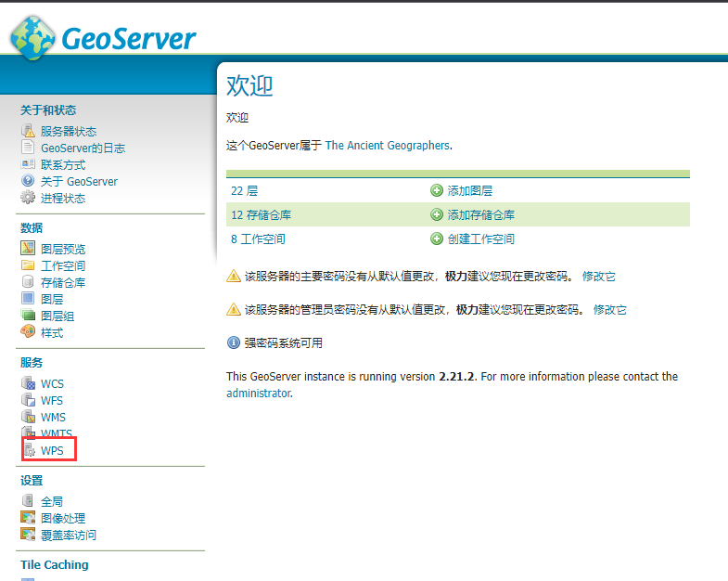Click the Styles (样式) palette icon
Screen dimensions: 728x581
point(28,332)
